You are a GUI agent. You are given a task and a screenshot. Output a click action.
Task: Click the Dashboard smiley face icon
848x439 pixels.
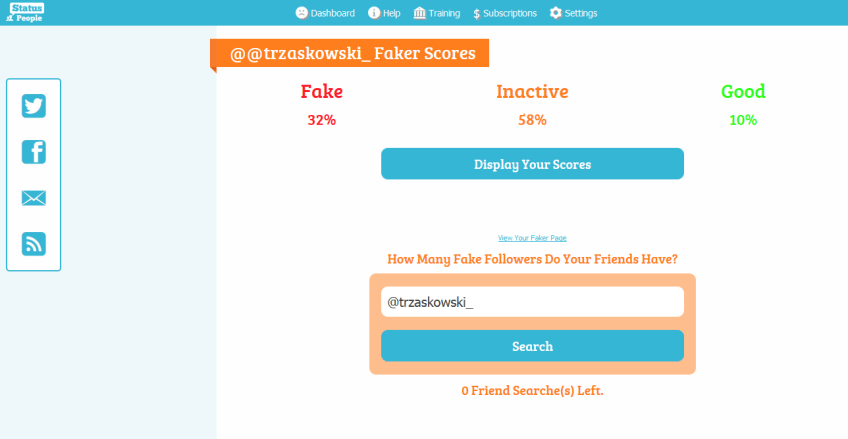click(301, 13)
